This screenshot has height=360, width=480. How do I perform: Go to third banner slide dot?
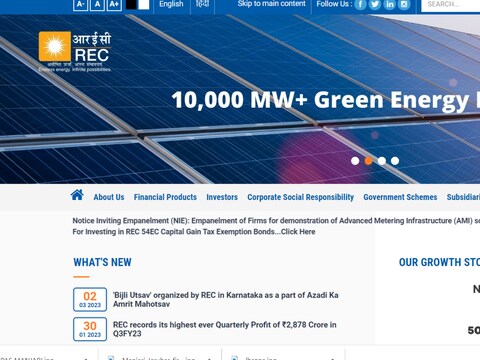tap(382, 161)
